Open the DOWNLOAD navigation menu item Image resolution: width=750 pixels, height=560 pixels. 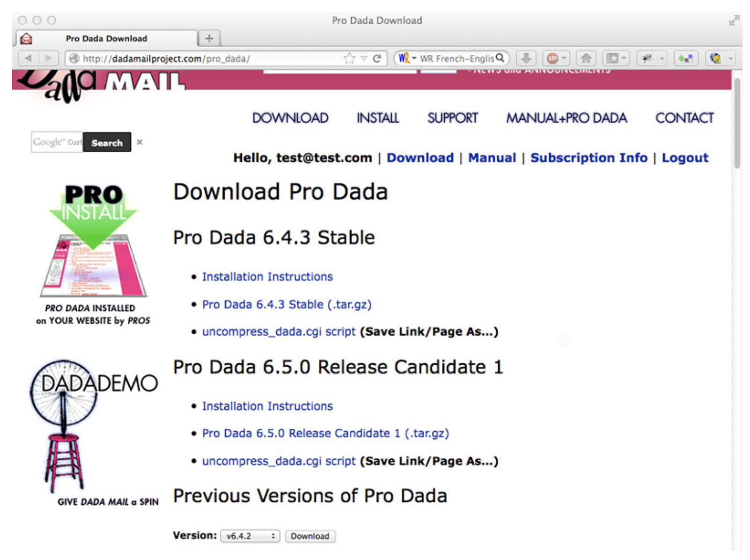290,118
